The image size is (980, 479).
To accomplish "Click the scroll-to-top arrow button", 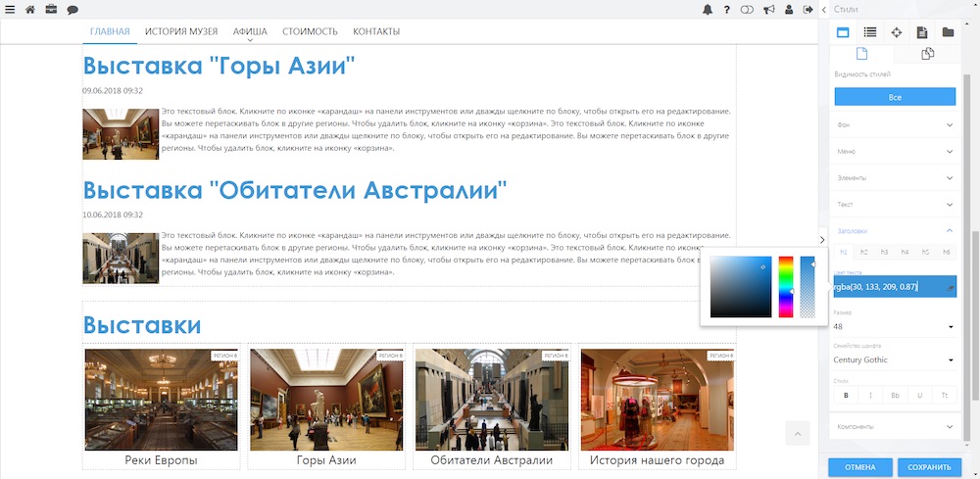I will point(798,433).
